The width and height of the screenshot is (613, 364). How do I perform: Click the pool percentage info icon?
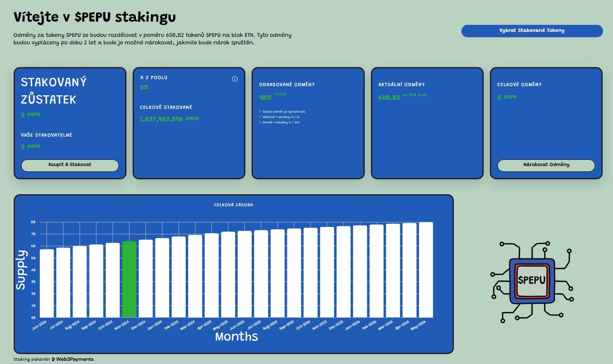tap(235, 79)
